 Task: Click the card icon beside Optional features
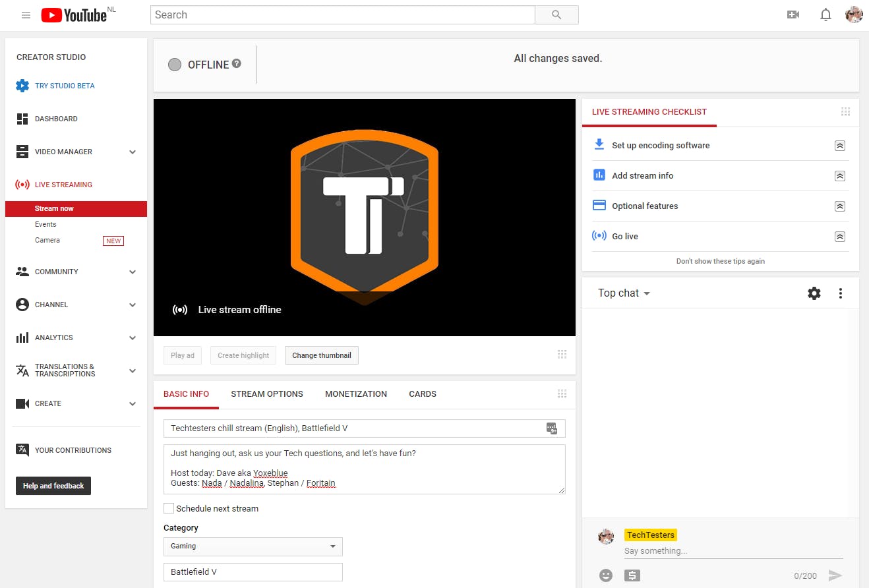tap(599, 206)
